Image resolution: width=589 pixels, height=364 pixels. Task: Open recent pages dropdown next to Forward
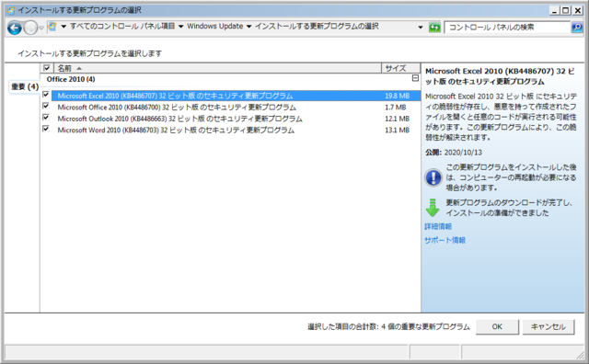tap(41, 28)
